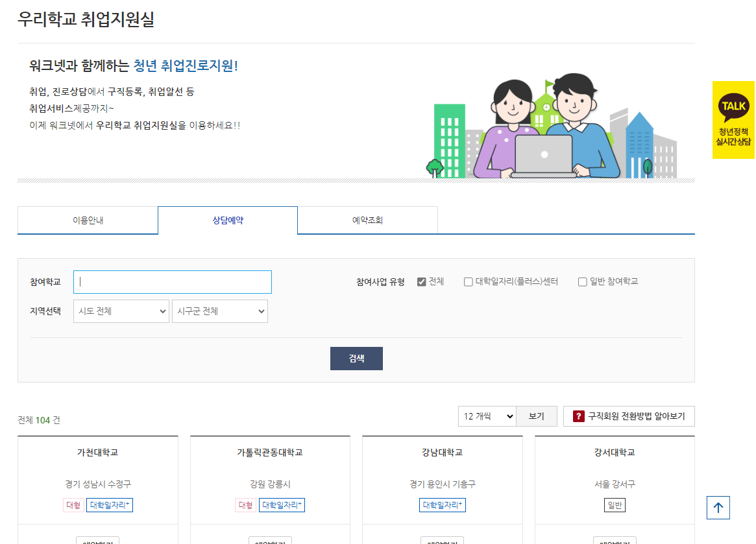
Task: Click the 대학일자리+ badge on 강남대학교 card
Action: pyautogui.click(x=441, y=505)
